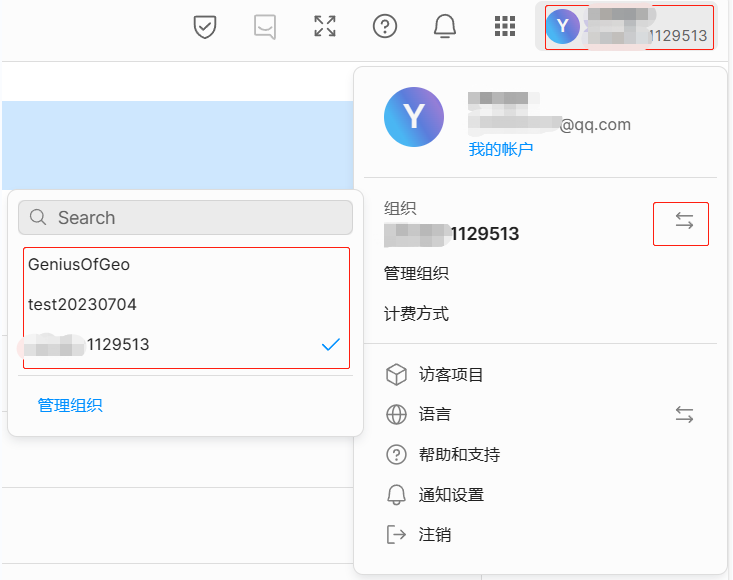Viewport: 733px width, 580px height.
Task: Open the chat feedback icon
Action: click(x=265, y=27)
